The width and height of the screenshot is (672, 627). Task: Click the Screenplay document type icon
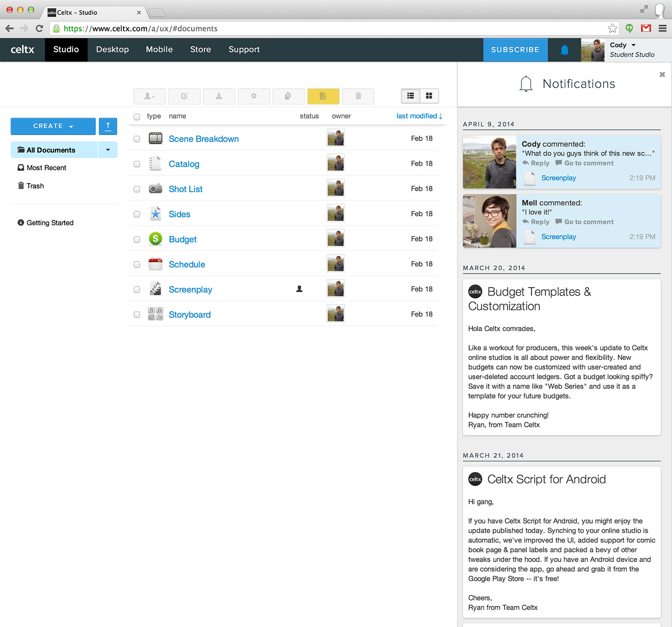click(155, 289)
